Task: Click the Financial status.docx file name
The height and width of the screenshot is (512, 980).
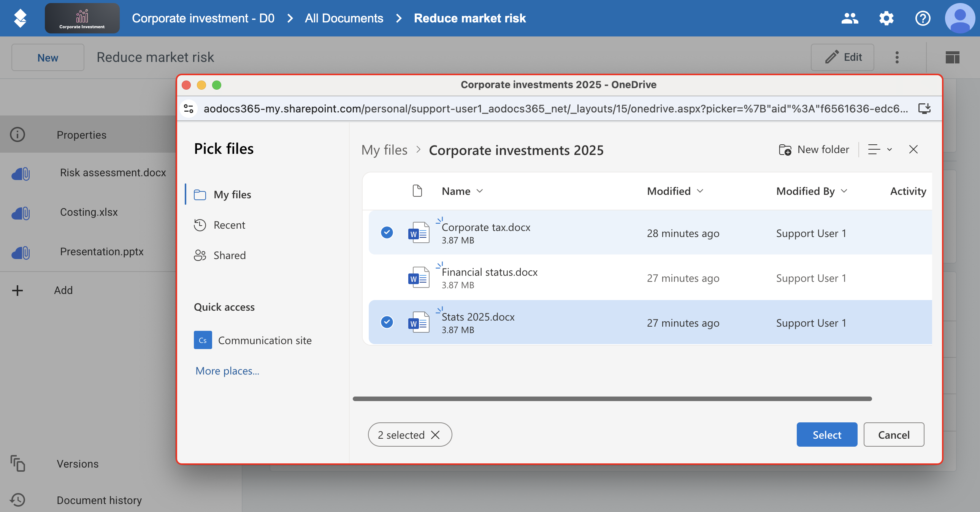Action: (489, 272)
